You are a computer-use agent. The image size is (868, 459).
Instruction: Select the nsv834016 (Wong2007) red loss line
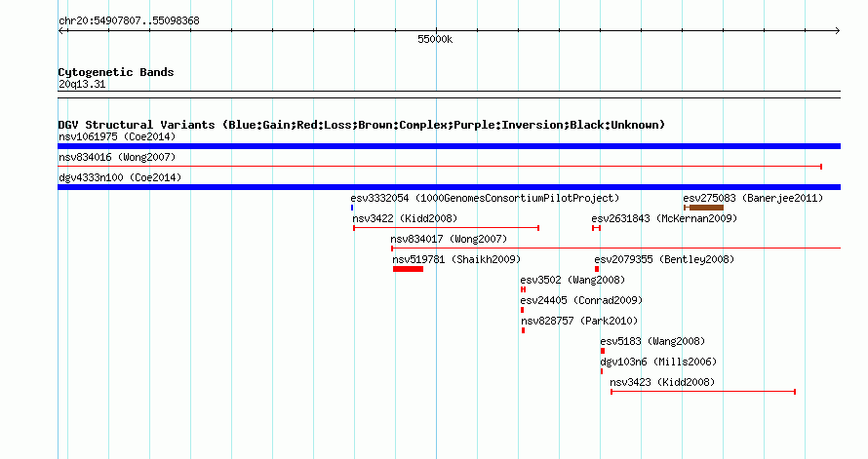(x=440, y=167)
